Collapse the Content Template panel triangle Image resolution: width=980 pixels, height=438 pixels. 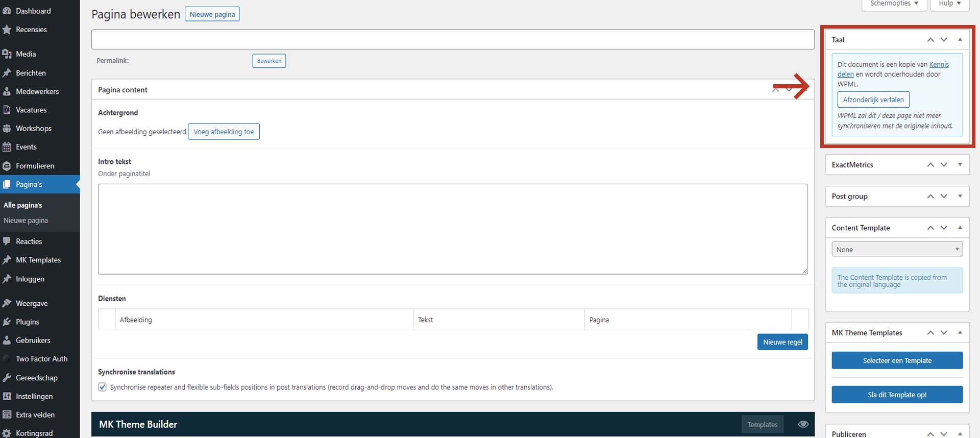pyautogui.click(x=960, y=228)
